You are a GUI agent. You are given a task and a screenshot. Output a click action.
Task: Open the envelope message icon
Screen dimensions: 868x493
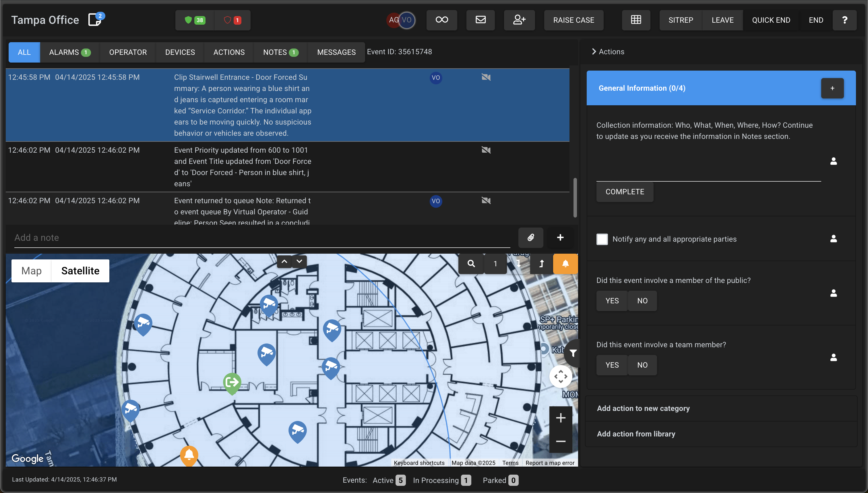pyautogui.click(x=480, y=20)
